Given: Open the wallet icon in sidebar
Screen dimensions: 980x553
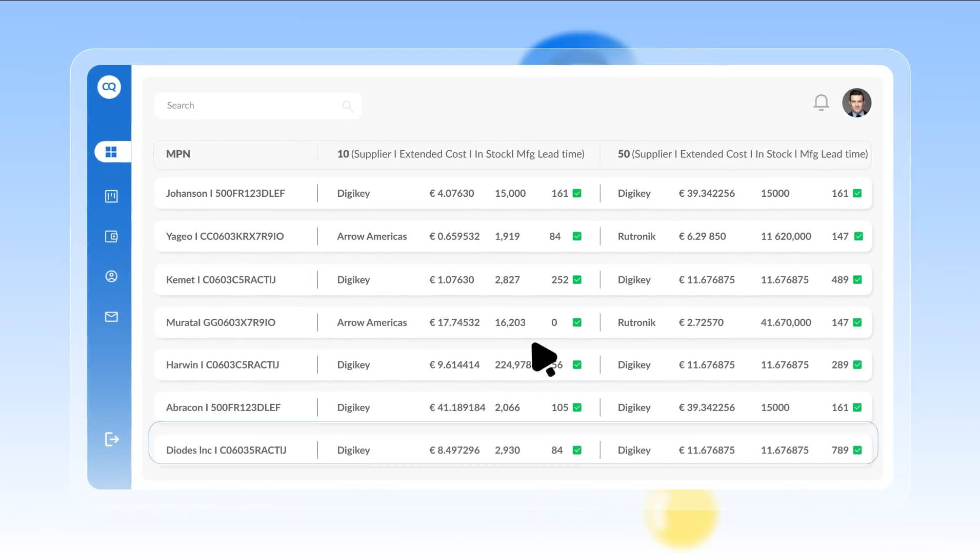Looking at the screenshot, I should coord(111,236).
